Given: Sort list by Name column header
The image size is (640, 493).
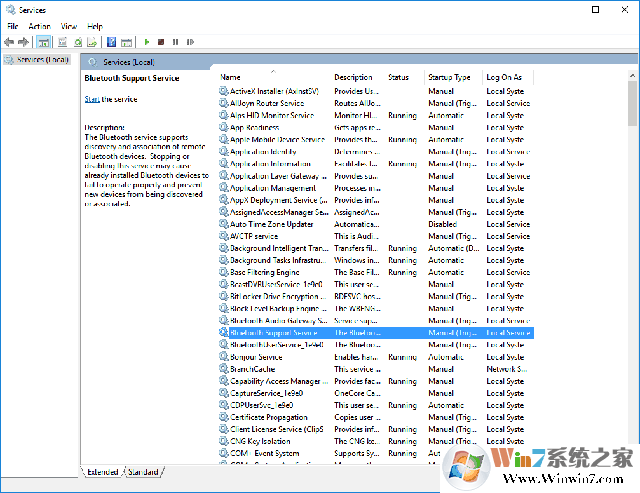Looking at the screenshot, I should point(231,77).
